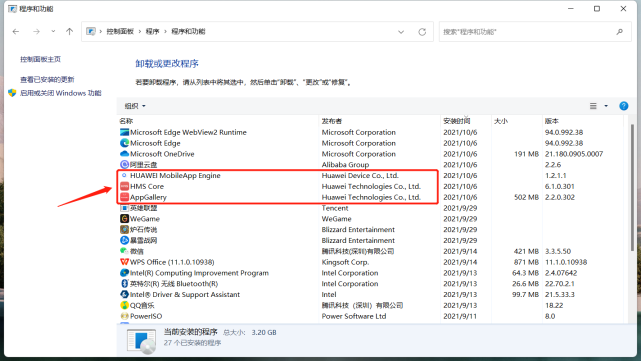Screen dimensions: 641x361
Task: Sort by the 名称 column header
Action: point(126,121)
